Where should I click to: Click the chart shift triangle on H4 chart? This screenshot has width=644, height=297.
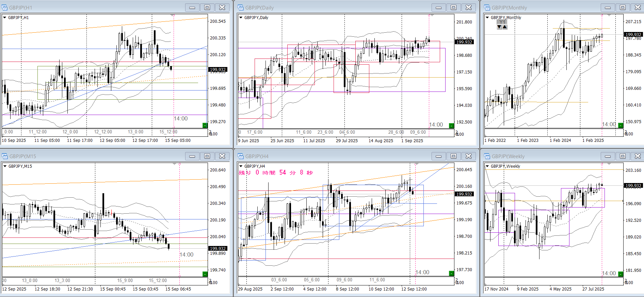point(417,164)
